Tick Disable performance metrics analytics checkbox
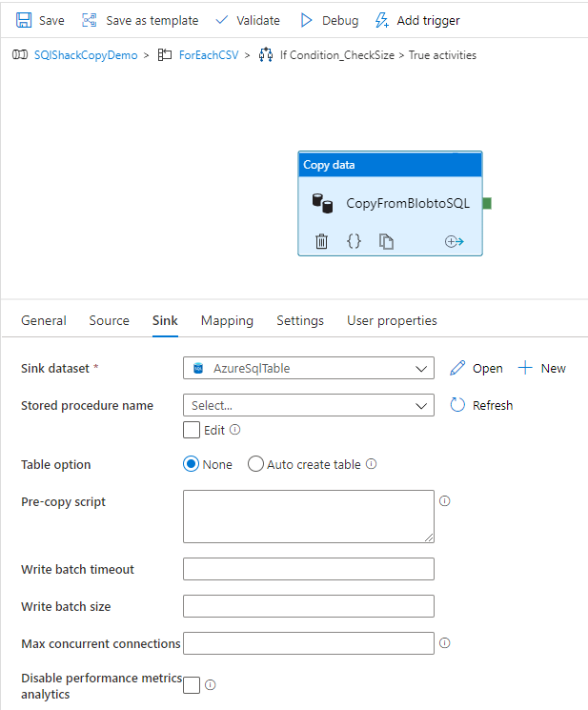 [192, 685]
